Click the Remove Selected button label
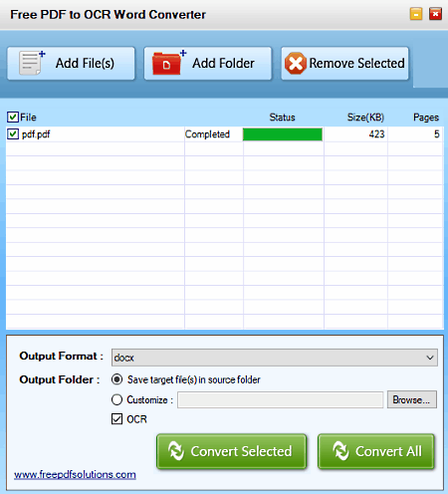 357,63
